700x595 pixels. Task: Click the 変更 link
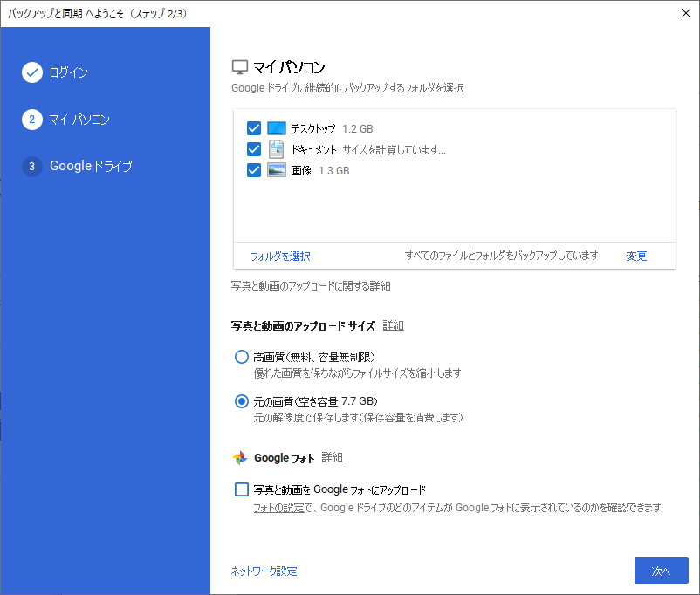pos(636,256)
